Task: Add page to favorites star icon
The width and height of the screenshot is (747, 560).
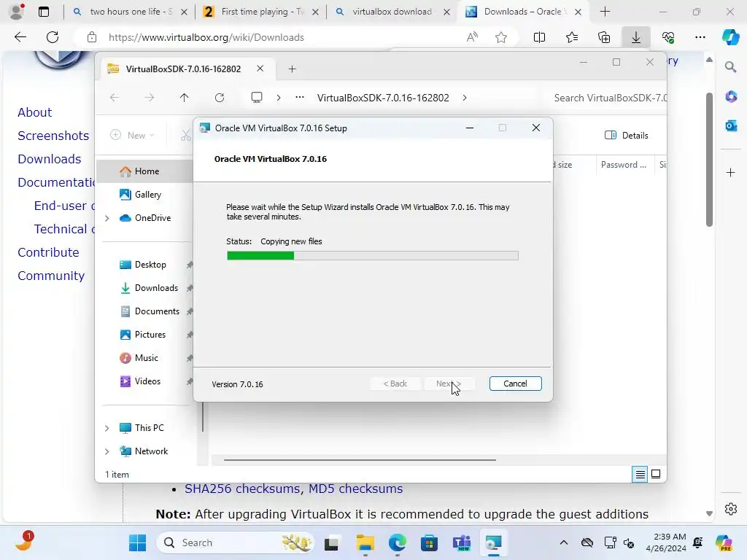Action: [500, 37]
